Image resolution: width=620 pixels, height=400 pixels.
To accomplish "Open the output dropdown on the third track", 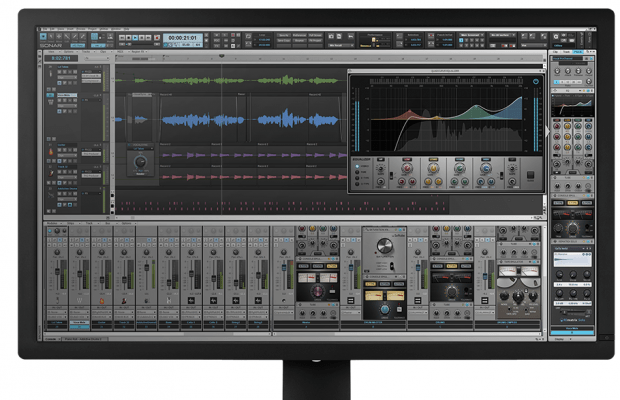I will [92, 156].
